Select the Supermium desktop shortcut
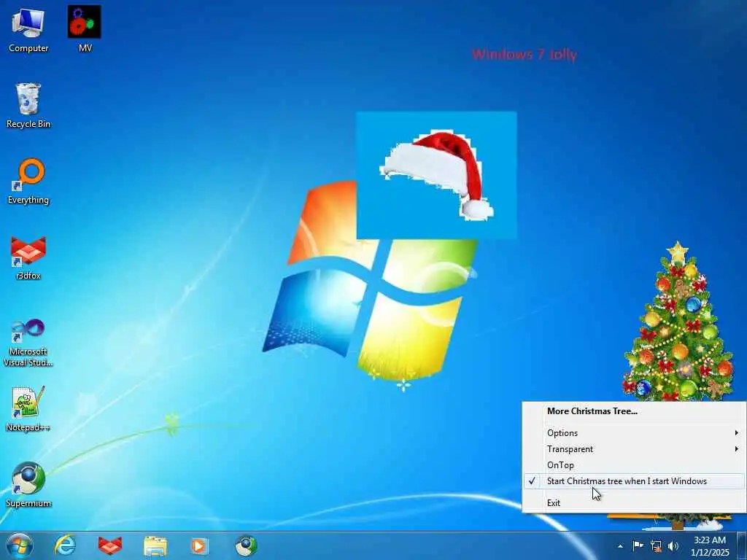The height and width of the screenshot is (560, 747). click(x=28, y=485)
